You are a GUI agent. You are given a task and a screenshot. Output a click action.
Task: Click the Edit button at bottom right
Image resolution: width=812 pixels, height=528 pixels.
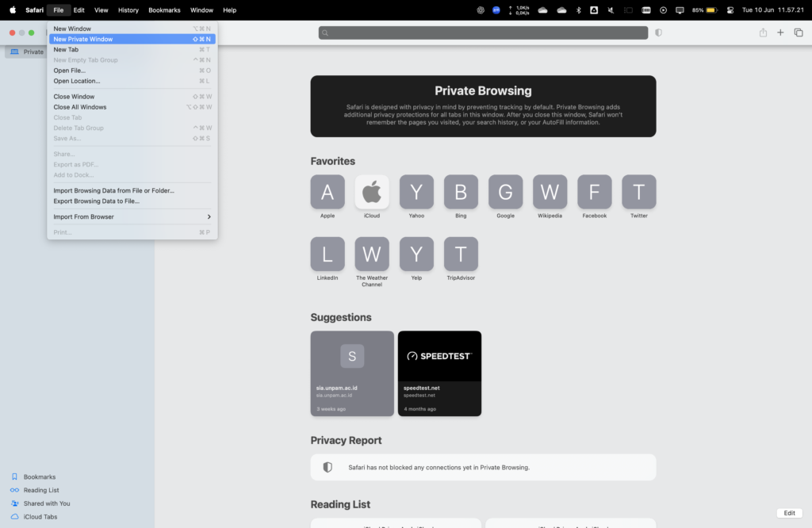tap(789, 513)
